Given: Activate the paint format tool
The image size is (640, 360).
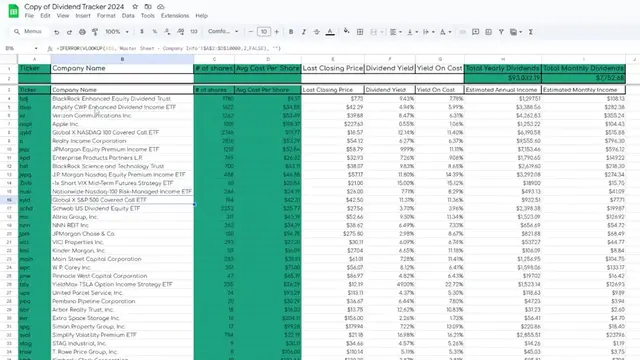Looking at the screenshot, I should coord(95,32).
